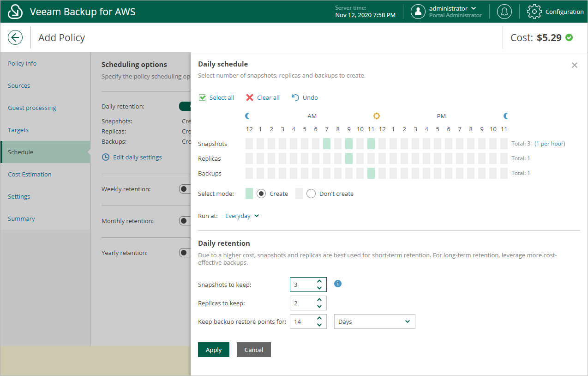Click the Undo link text
This screenshot has height=376, width=588.
(310, 97)
